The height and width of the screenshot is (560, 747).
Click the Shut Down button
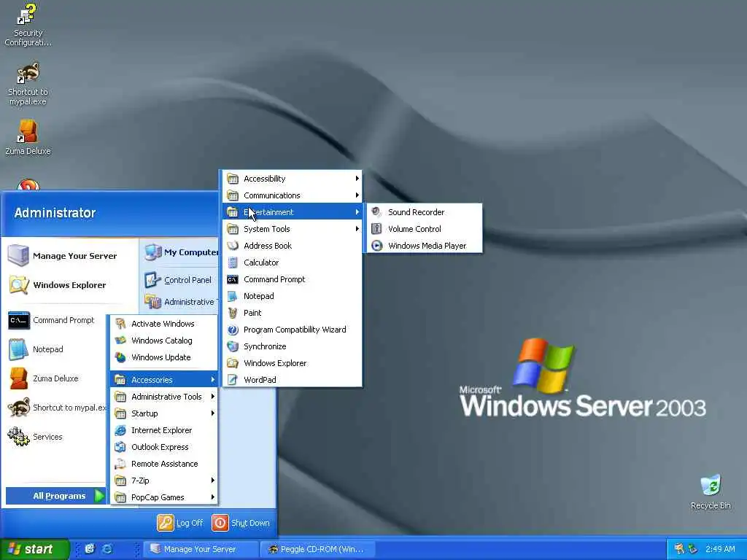(x=241, y=523)
